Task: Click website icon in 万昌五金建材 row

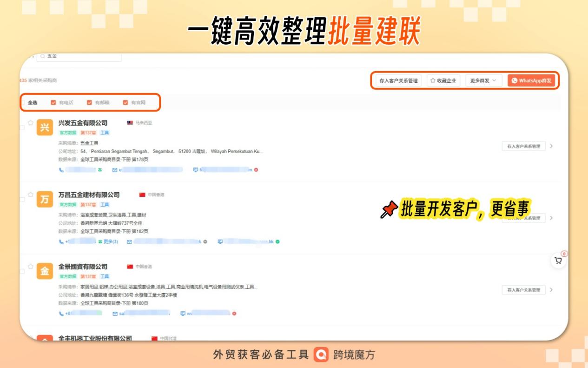Action: tap(220, 242)
